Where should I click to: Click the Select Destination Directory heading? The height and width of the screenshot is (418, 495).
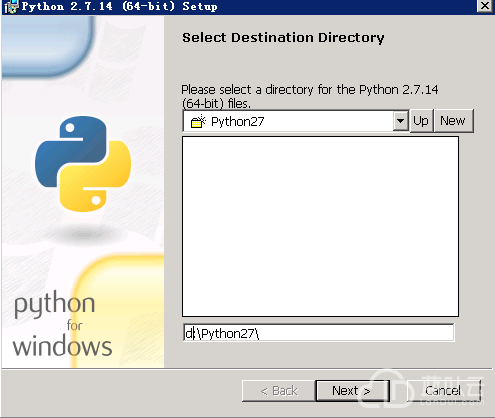(283, 37)
